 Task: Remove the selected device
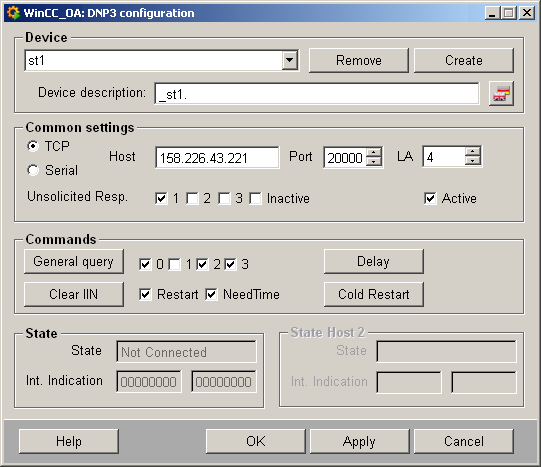point(359,61)
